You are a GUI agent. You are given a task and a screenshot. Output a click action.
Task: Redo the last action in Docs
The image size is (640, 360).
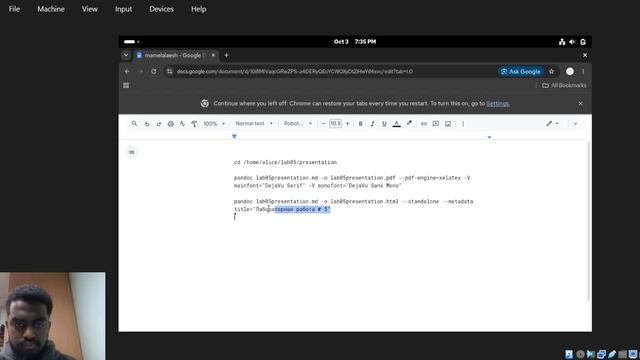click(x=159, y=124)
